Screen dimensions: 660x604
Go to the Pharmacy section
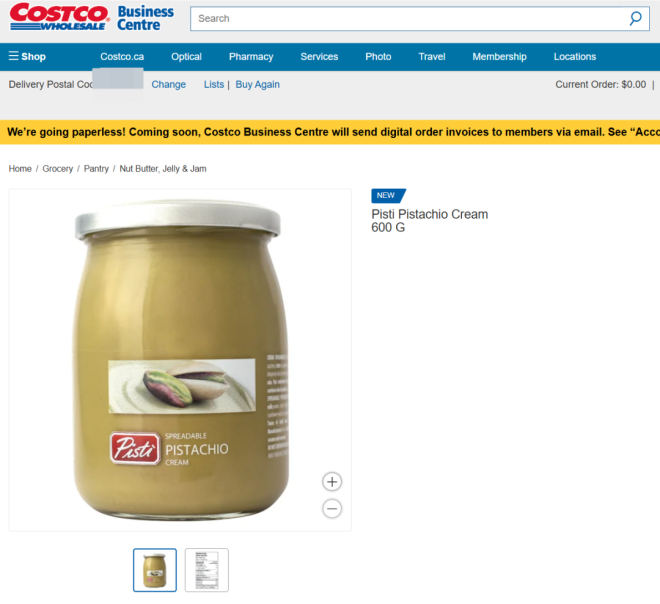point(251,57)
